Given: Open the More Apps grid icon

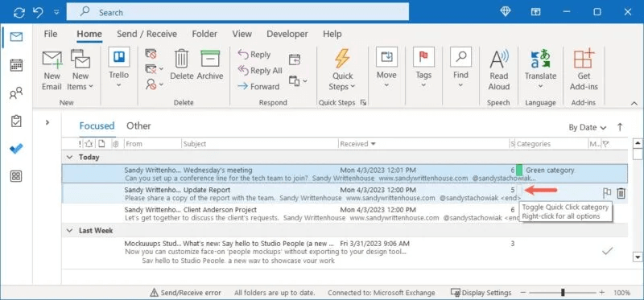Looking at the screenshot, I should point(16,176).
